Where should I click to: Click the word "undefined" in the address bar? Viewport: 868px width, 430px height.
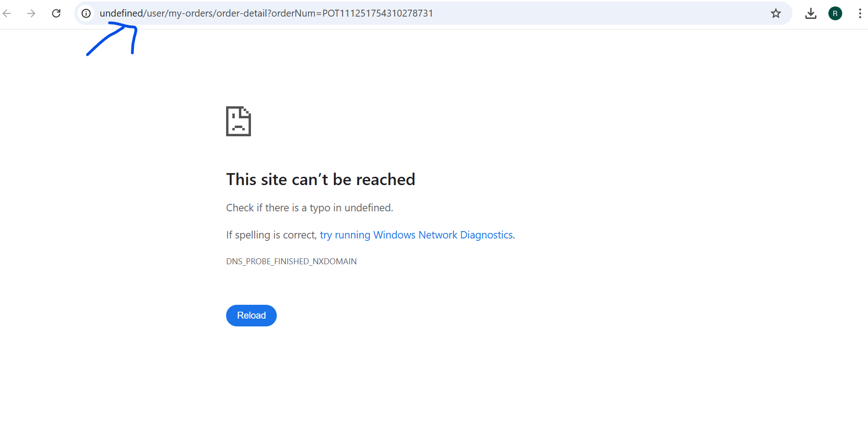(121, 13)
